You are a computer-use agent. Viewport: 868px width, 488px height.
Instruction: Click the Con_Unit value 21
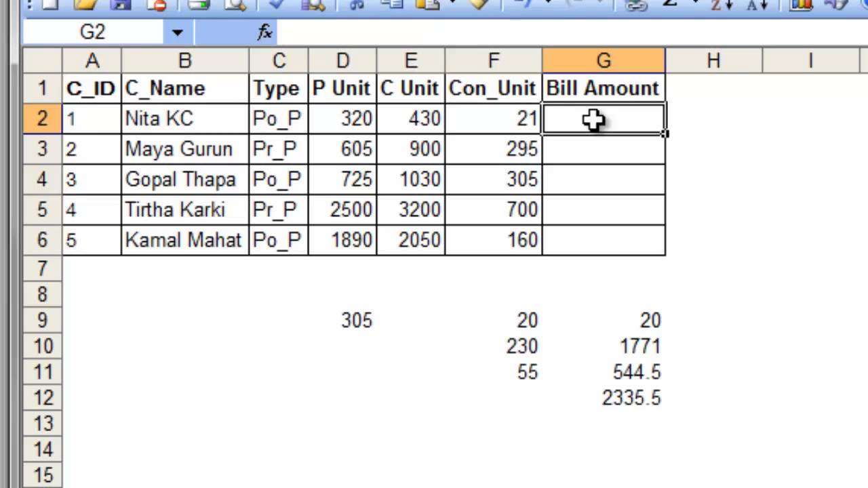[x=494, y=119]
